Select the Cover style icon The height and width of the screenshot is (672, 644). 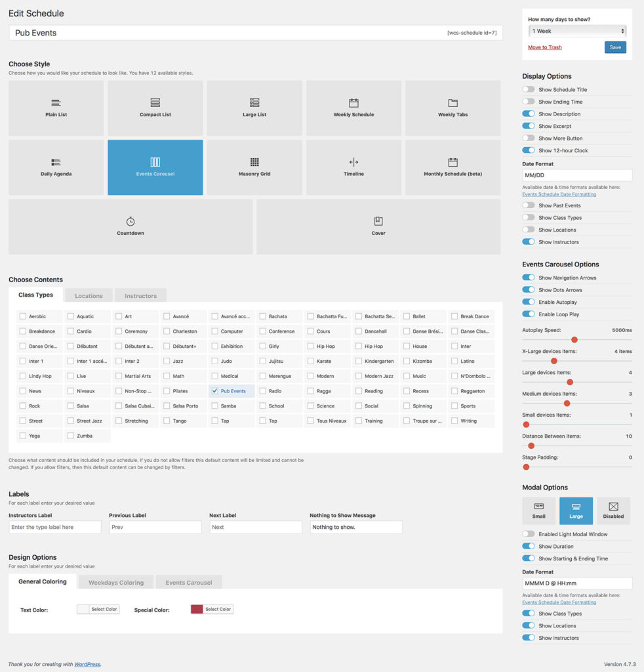pos(378,221)
